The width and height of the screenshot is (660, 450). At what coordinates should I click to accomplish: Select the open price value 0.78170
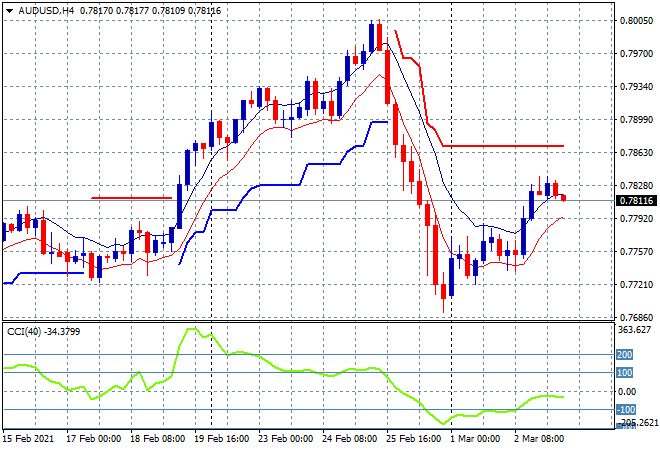coord(96,11)
